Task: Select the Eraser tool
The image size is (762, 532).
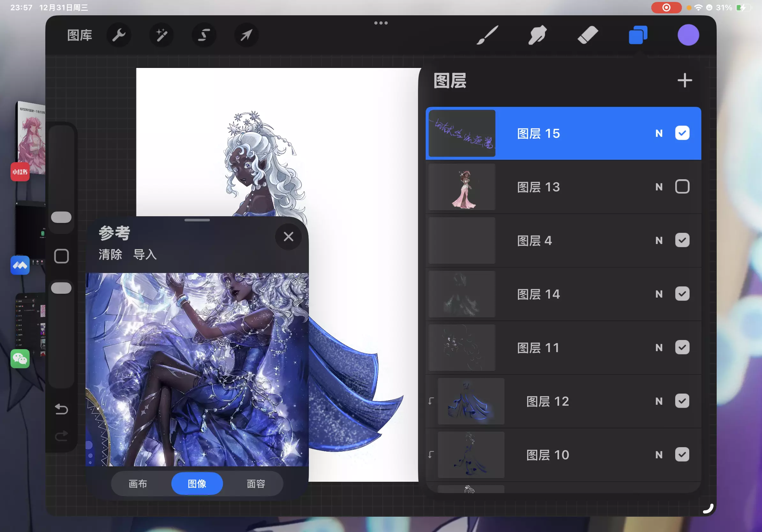Action: tap(587, 35)
